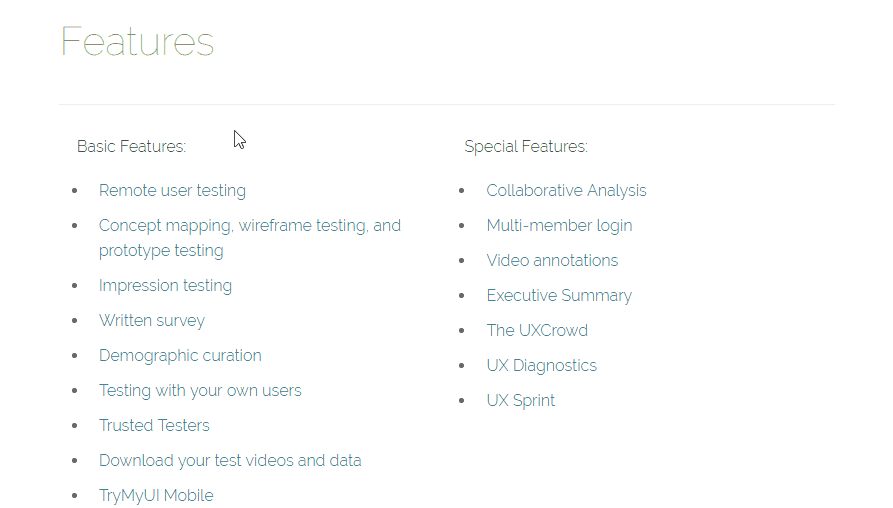Click the bullet beside Remote user testing
The height and width of the screenshot is (508, 893).
tap(75, 191)
